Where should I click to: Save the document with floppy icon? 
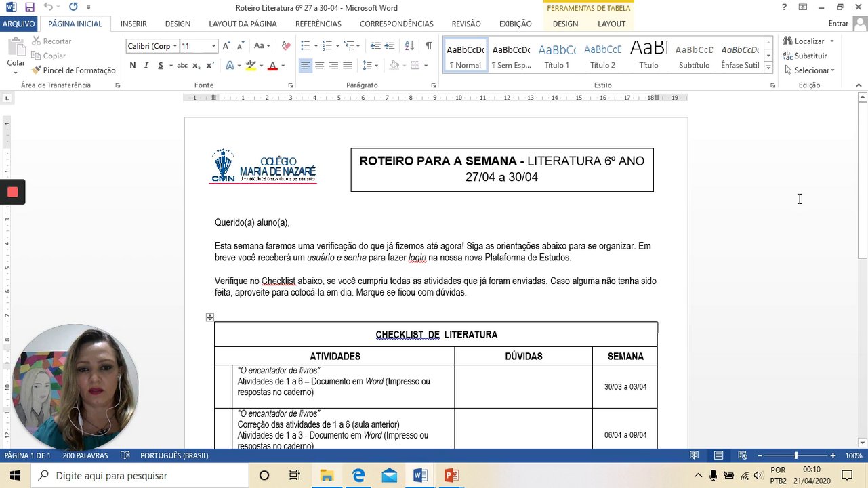29,7
